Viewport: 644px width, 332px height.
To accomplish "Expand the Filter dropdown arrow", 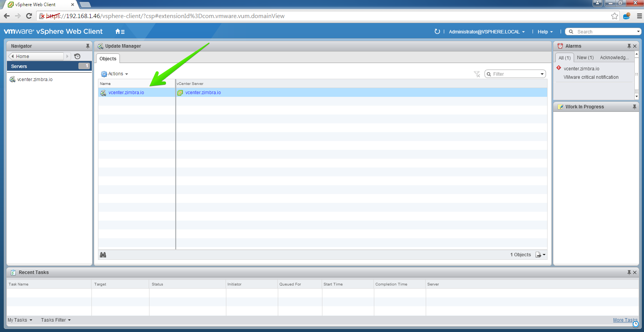I will [542, 74].
